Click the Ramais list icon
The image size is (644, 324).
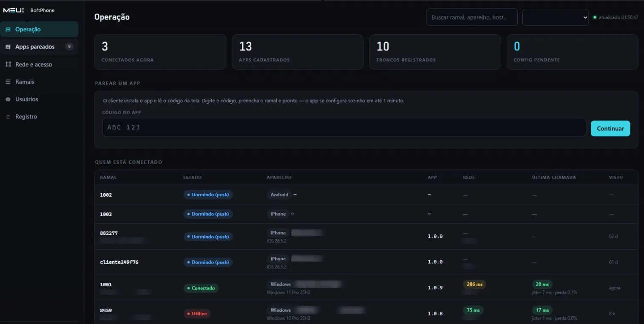tap(8, 82)
